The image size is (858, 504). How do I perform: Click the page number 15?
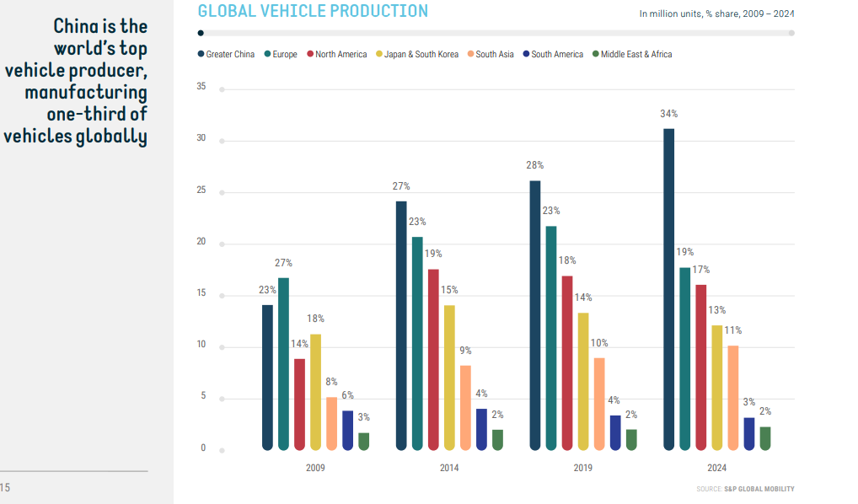pyautogui.click(x=5, y=487)
